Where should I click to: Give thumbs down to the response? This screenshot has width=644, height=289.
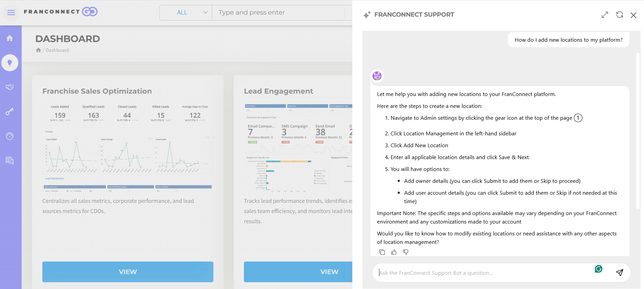click(406, 252)
